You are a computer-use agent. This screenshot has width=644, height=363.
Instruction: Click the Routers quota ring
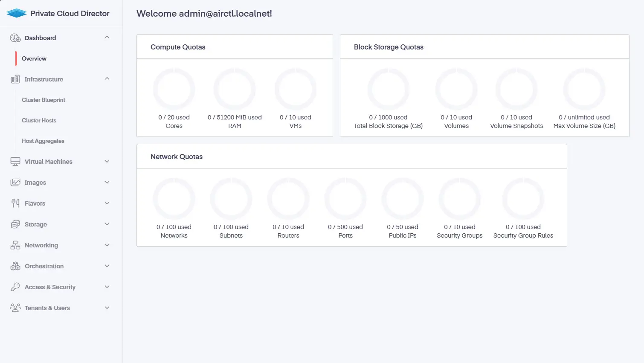tap(288, 199)
